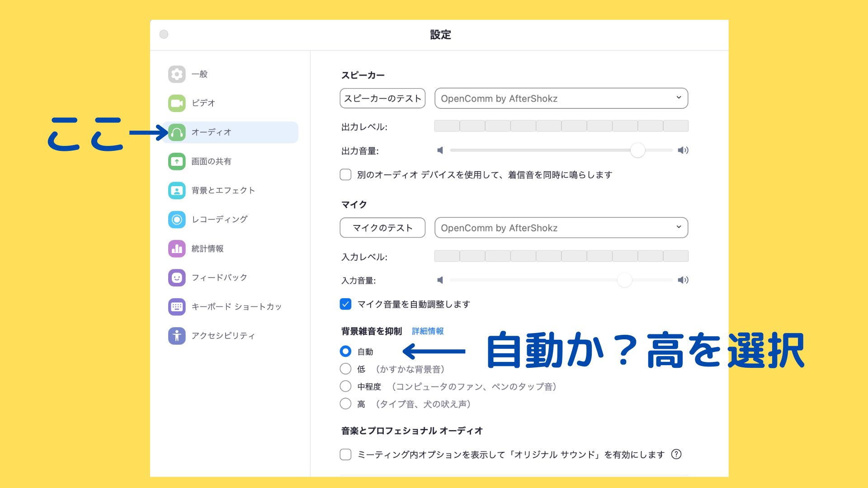Expand speaker device dropdown OpenComm
The height and width of the screenshot is (488, 868).
[x=561, y=99]
